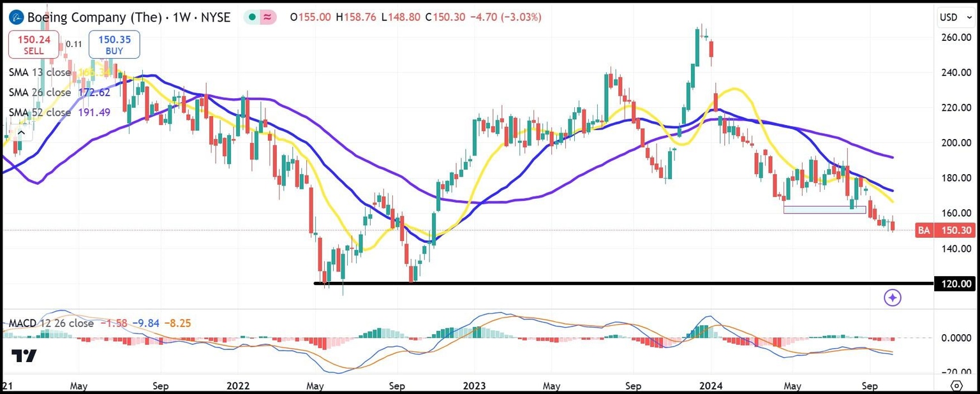Open the Boeing Company (The) symbol title

(x=93, y=17)
